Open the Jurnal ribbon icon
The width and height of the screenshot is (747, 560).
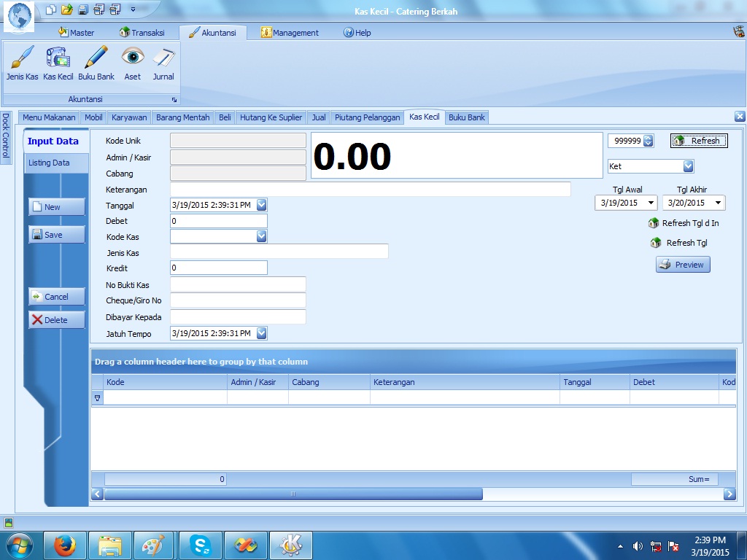coord(163,58)
